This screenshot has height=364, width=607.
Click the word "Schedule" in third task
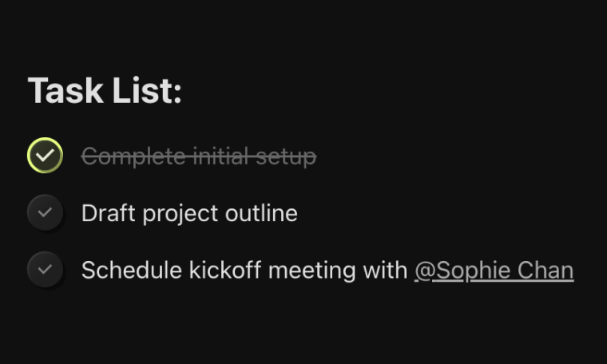point(133,271)
